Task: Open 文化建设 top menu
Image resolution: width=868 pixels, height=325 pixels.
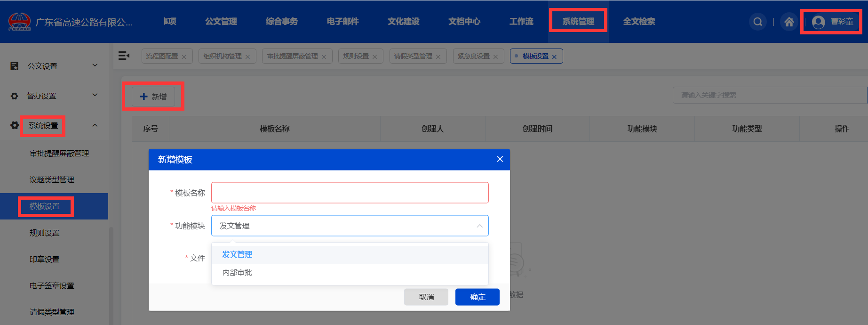Action: point(403,22)
